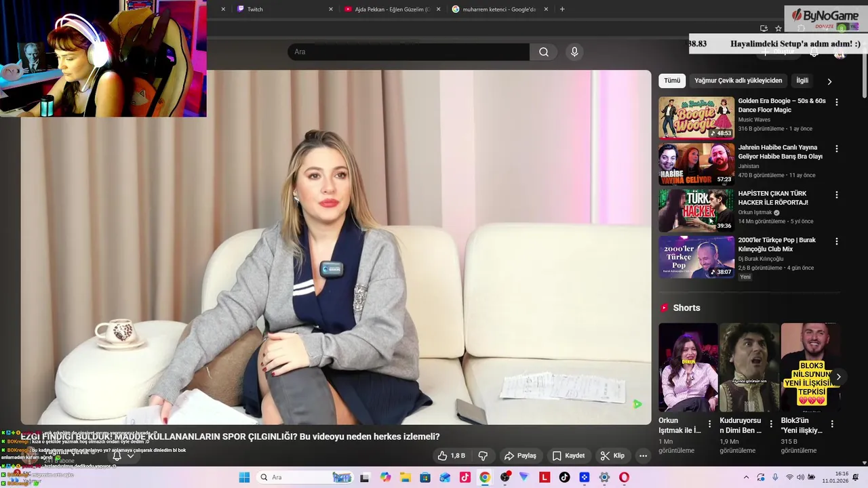
Task: Open the 'Kuduruyorsun Dimi Ben' Short
Action: tap(749, 367)
